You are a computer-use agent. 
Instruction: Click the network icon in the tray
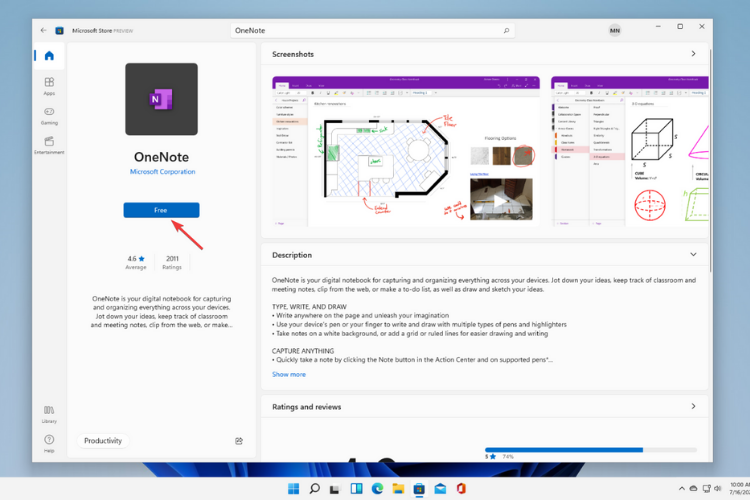[x=706, y=489]
